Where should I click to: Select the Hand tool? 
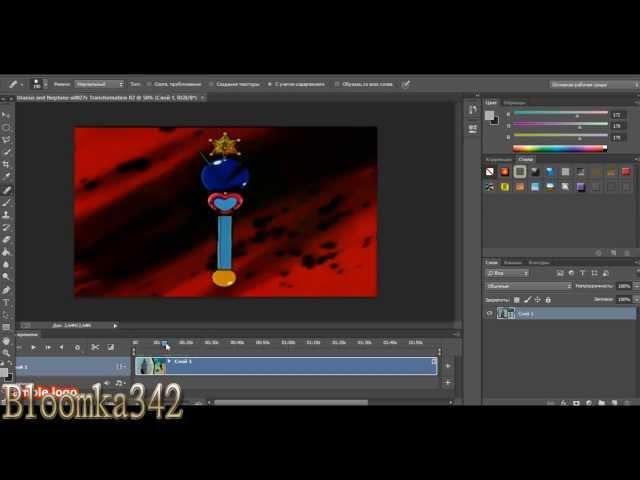[6, 341]
